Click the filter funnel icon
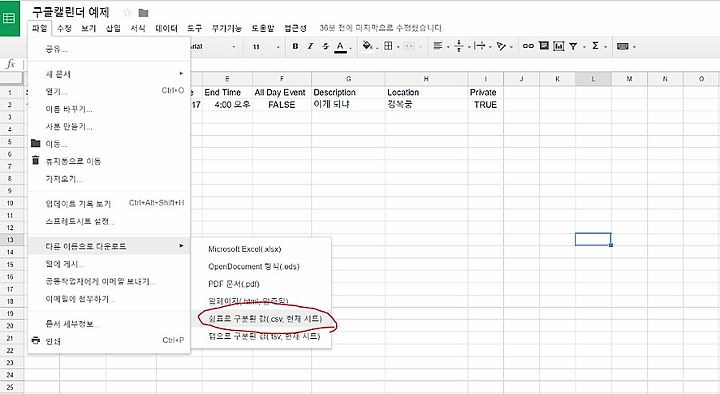The width and height of the screenshot is (720, 394). pyautogui.click(x=573, y=46)
